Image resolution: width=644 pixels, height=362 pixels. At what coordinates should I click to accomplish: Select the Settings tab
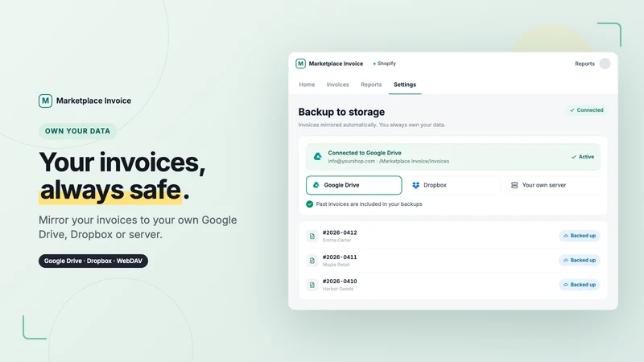[405, 84]
